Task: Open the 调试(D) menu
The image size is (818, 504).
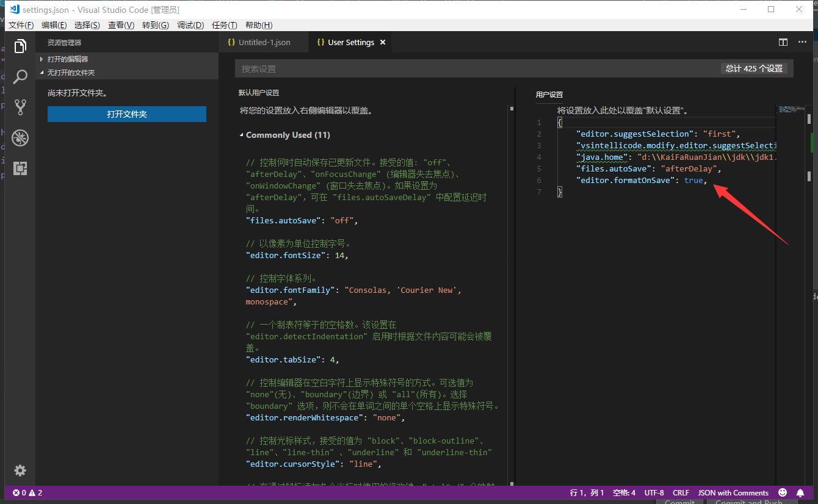Action: (x=190, y=25)
